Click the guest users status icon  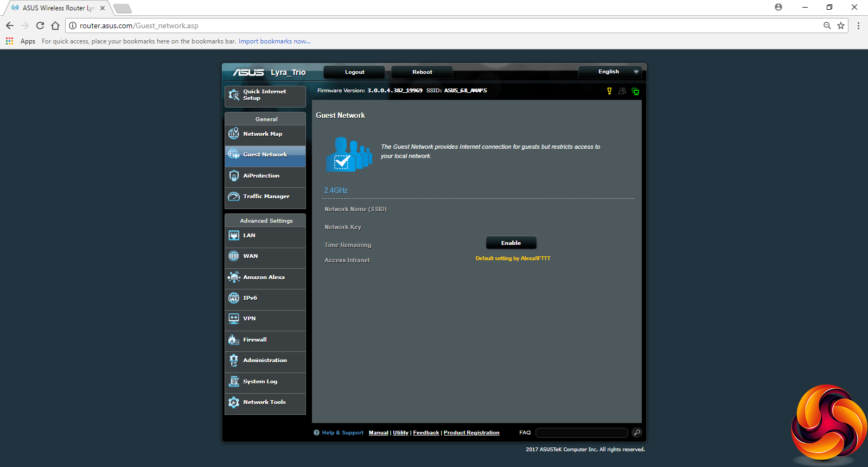pos(622,91)
